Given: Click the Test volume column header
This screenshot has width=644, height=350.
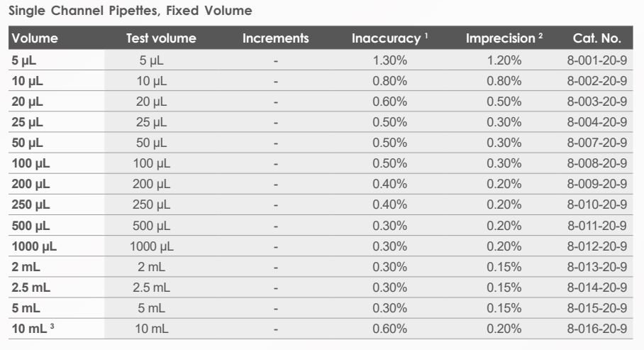Looking at the screenshot, I should [x=161, y=38].
